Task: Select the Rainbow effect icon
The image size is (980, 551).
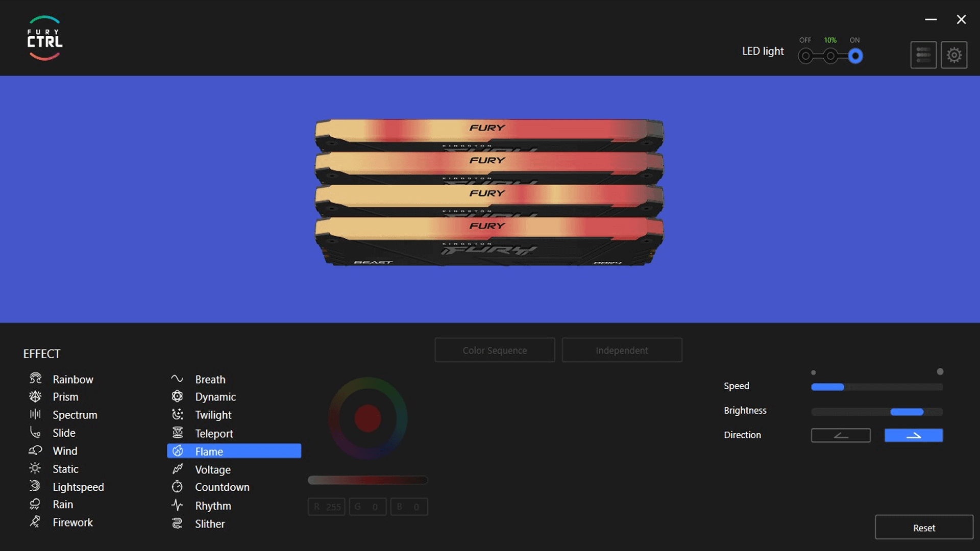Action: coord(35,379)
